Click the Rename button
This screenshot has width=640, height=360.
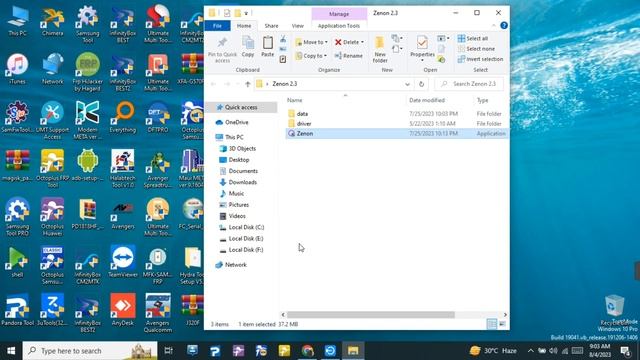[349, 56]
